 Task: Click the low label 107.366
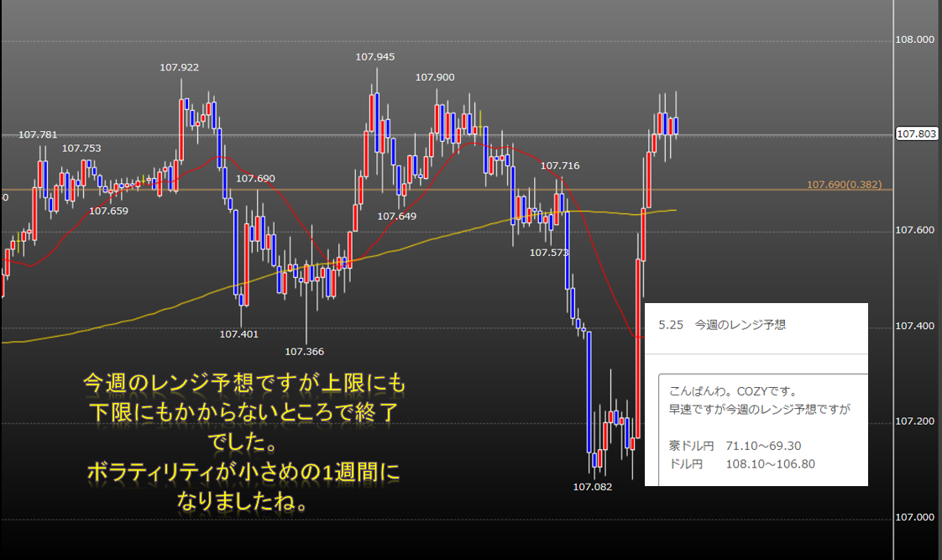tap(304, 352)
